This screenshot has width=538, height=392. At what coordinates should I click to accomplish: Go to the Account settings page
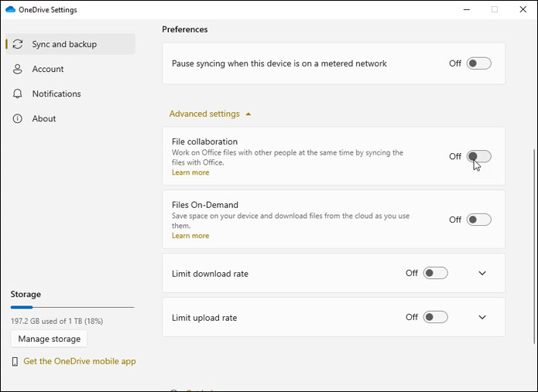click(x=70, y=69)
